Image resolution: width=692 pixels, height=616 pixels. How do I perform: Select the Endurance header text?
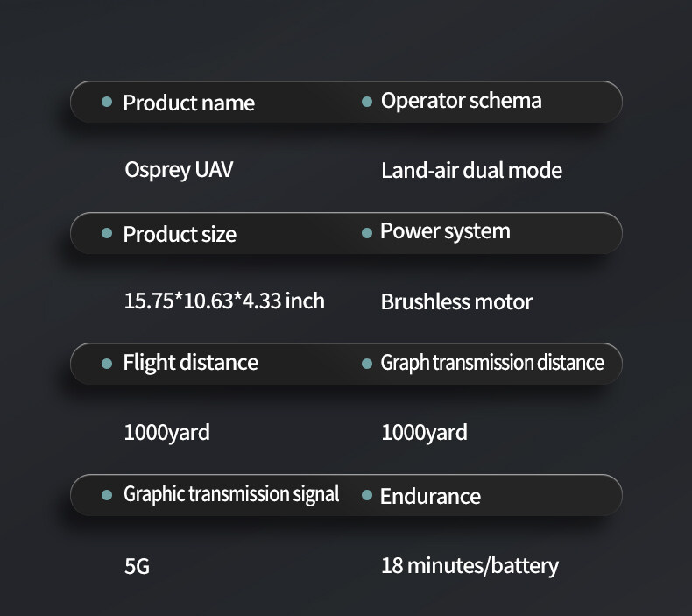coord(430,496)
